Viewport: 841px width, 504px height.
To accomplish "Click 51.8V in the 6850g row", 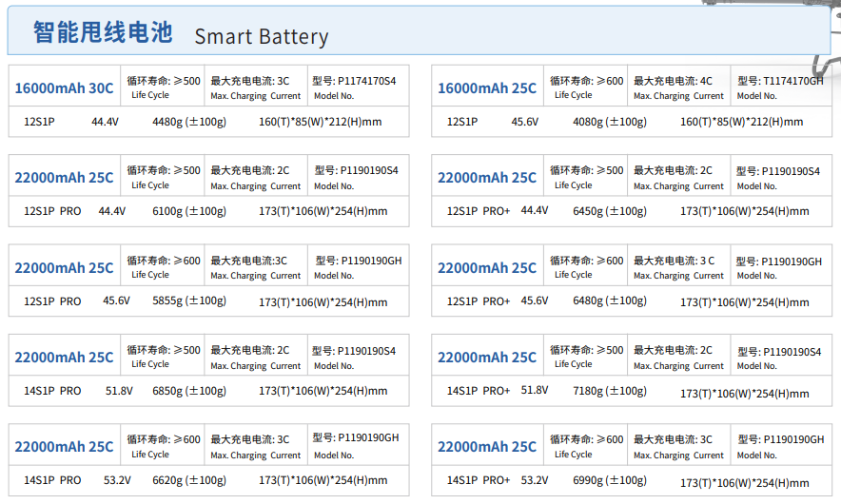I will point(119,391).
